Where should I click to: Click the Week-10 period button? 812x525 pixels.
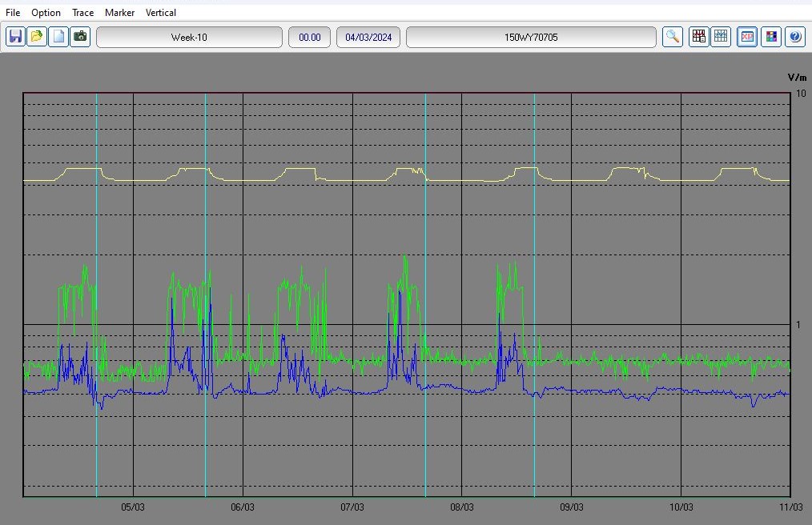(x=189, y=38)
